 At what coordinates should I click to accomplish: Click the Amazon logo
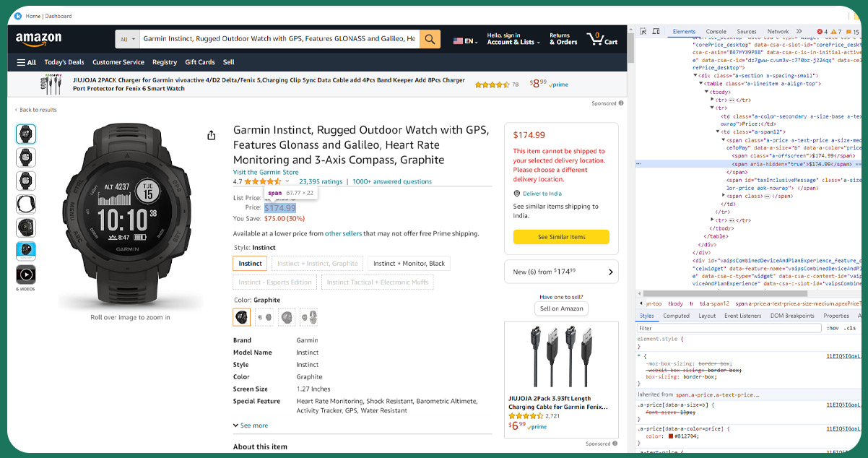coord(38,40)
